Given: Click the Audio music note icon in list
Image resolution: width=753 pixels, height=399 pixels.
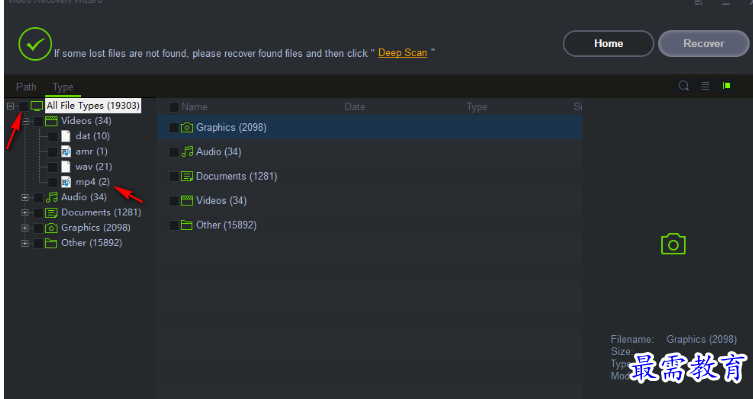Looking at the screenshot, I should click(x=187, y=152).
